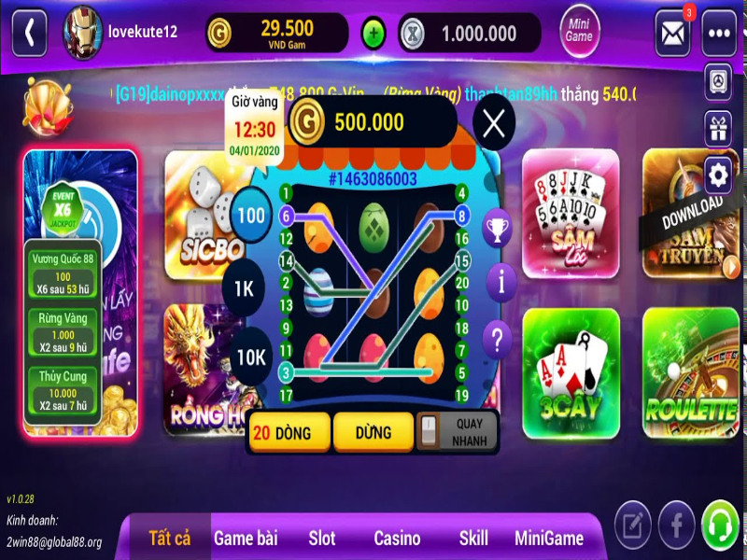747x560 pixels.
Task: Select the 100 bet level
Action: 251,216
